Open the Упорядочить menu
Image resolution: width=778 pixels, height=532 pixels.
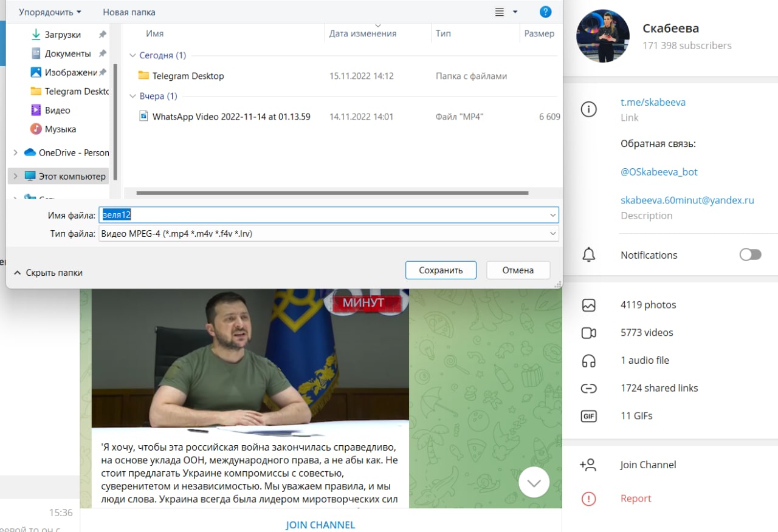pyautogui.click(x=50, y=12)
